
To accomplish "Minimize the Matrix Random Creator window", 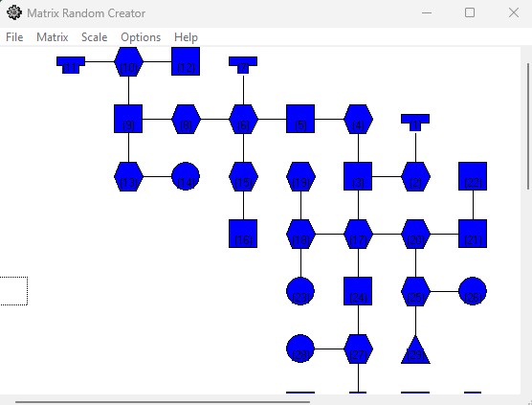I will click(427, 12).
